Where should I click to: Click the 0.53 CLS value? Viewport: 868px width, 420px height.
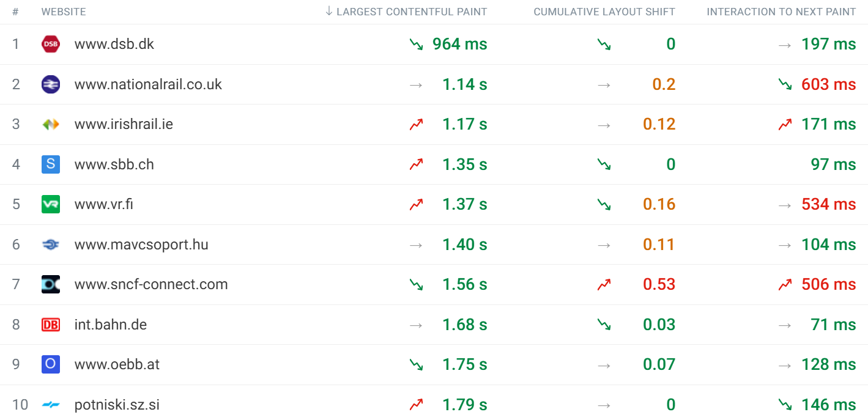(659, 284)
